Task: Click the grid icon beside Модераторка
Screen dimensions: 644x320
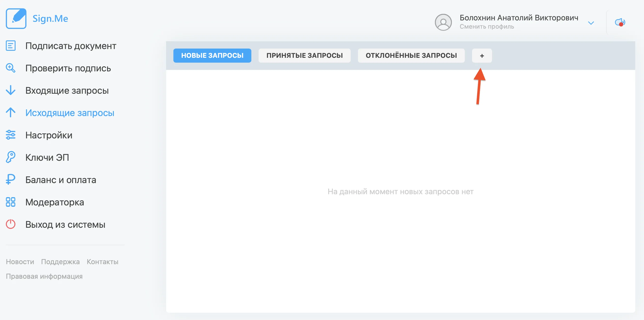Action: pos(10,202)
